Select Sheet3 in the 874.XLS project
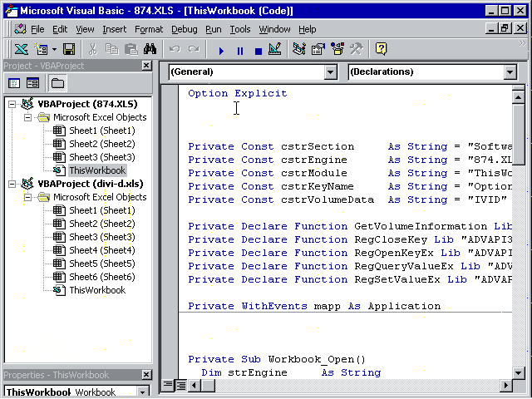 click(x=101, y=157)
